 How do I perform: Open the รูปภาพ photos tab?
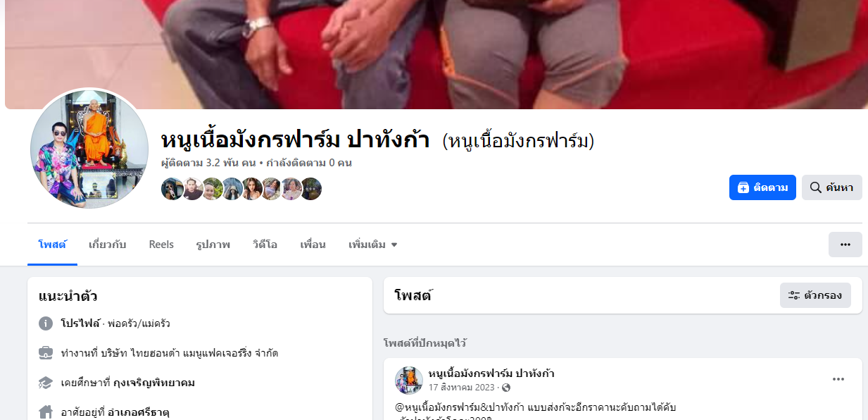(213, 245)
